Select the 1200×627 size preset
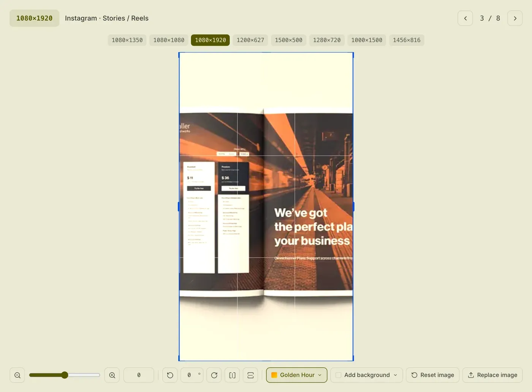The width and height of the screenshot is (532, 392). tap(250, 40)
